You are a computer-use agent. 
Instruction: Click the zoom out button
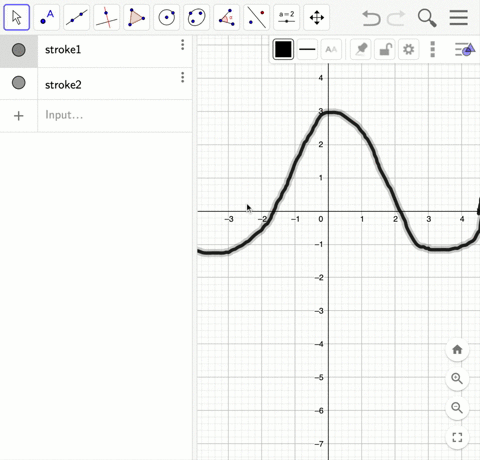pyautogui.click(x=457, y=408)
